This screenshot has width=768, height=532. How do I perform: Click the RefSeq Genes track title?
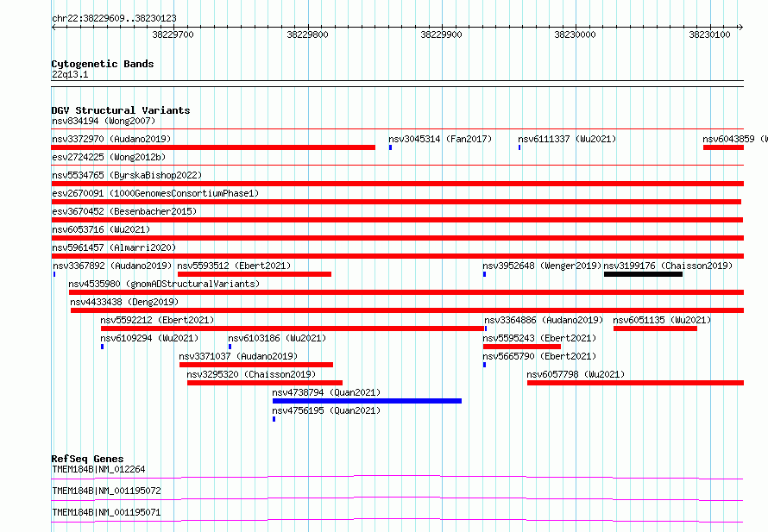click(x=88, y=459)
